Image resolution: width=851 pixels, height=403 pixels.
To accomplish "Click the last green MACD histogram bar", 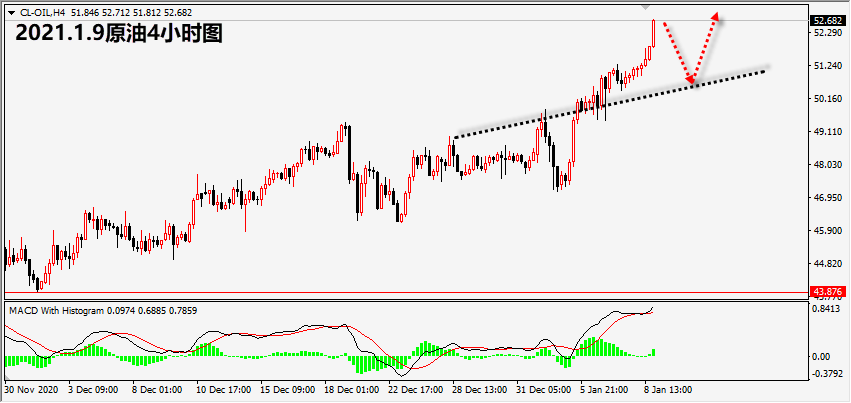I will pyautogui.click(x=653, y=352).
